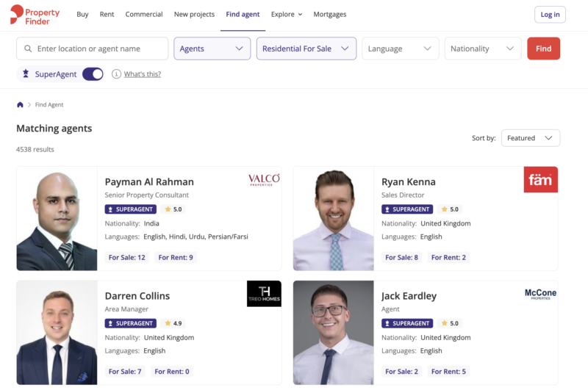The width and height of the screenshot is (588, 390).
Task: Click the McCone Properties logo
Action: 540,294
